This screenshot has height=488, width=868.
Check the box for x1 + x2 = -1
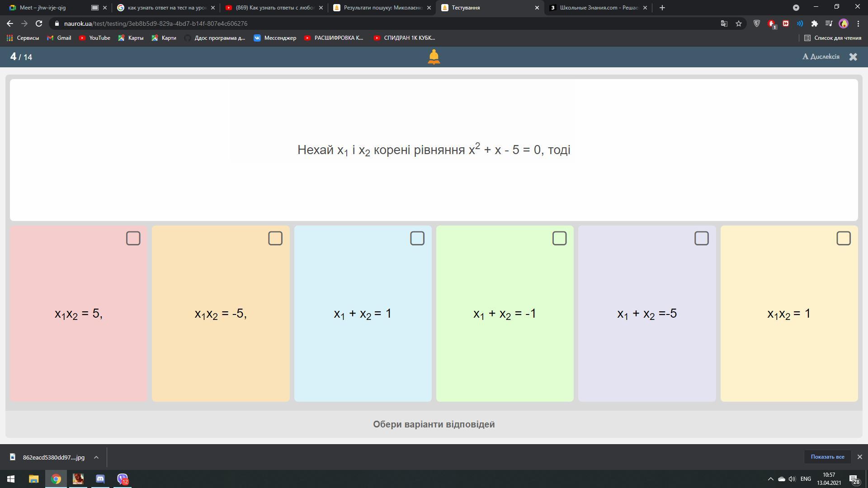pyautogui.click(x=559, y=238)
